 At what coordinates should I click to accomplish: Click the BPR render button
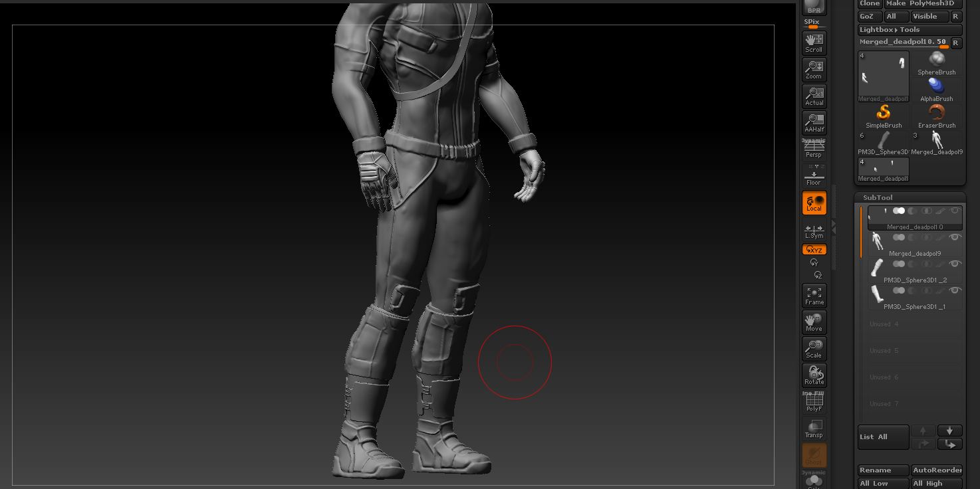tap(814, 7)
